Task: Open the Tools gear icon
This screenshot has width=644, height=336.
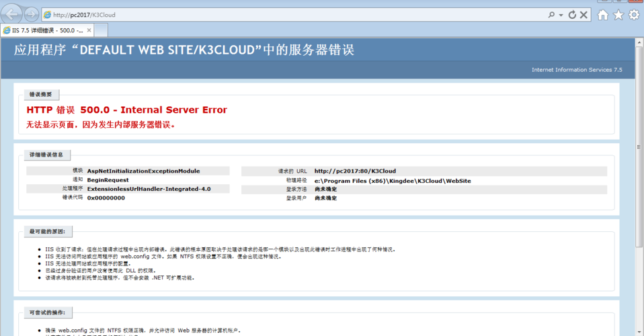Action: (634, 15)
